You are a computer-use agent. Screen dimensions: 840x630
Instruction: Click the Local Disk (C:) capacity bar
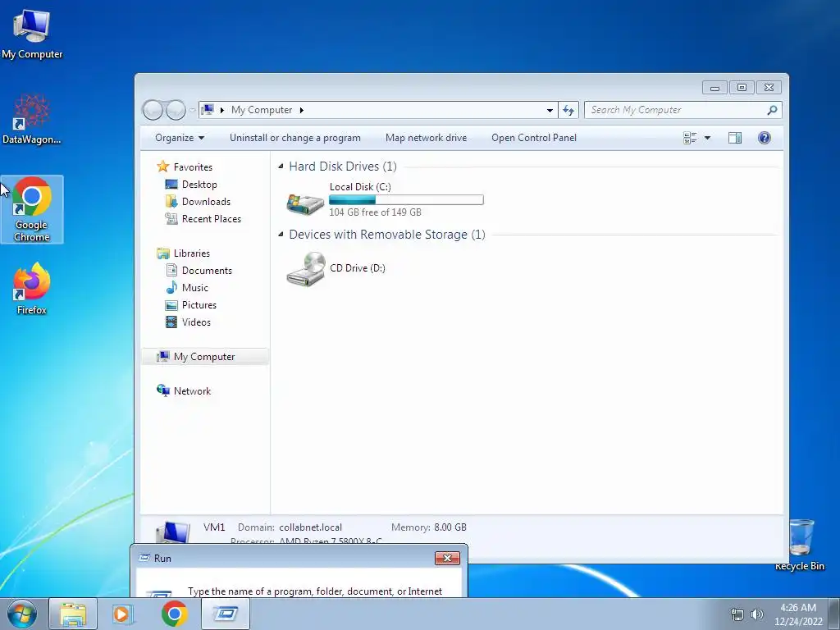[x=406, y=200]
